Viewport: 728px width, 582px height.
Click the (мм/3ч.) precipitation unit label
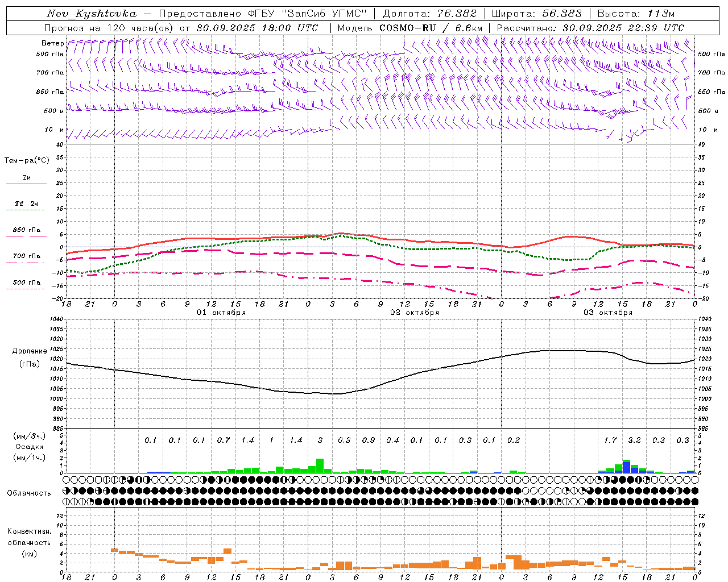pos(31,436)
